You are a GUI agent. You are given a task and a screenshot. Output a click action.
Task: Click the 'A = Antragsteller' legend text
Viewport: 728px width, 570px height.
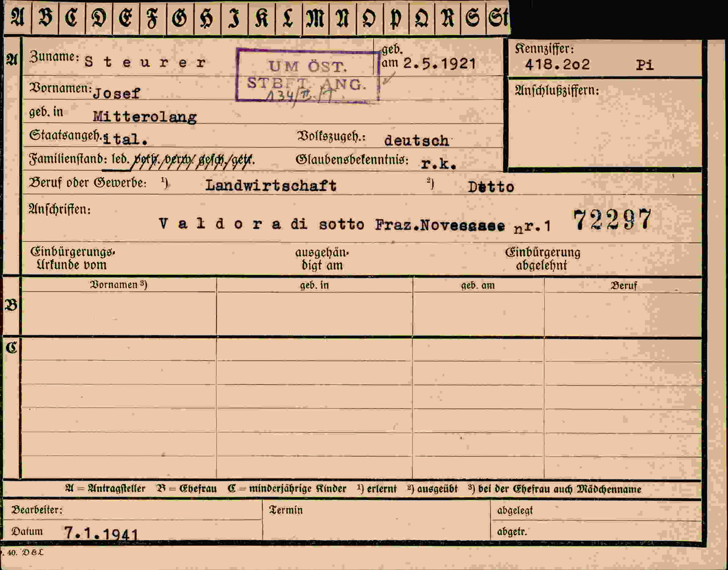(105, 489)
